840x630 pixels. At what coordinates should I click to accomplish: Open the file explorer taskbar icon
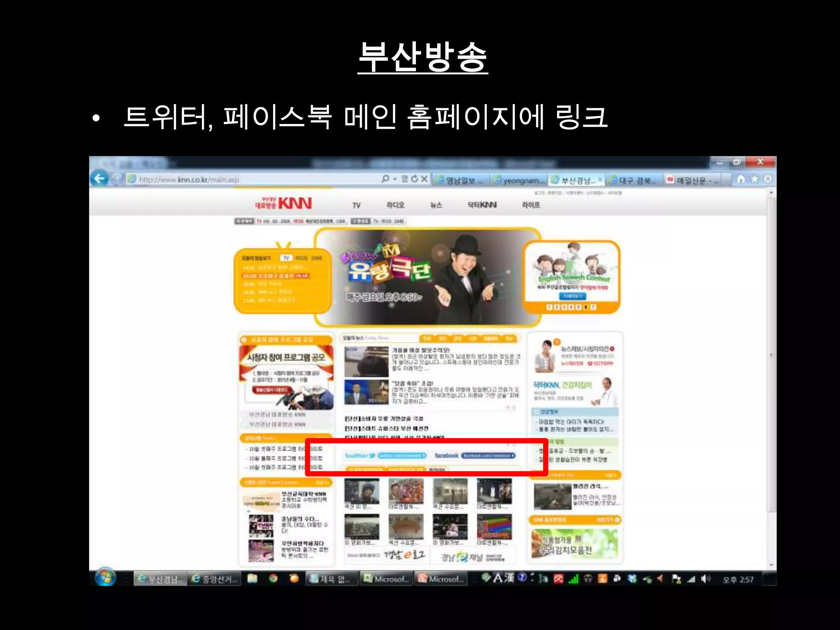(252, 579)
